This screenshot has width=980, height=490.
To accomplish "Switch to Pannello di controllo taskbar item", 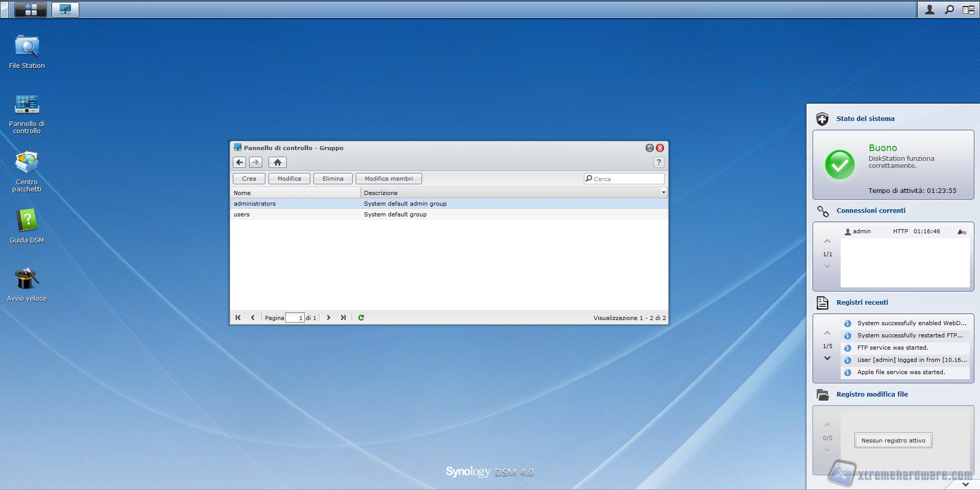I will coord(65,9).
